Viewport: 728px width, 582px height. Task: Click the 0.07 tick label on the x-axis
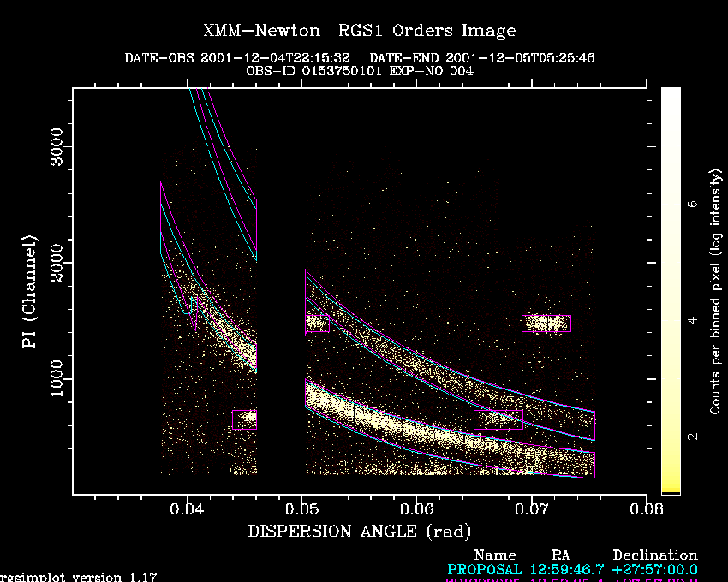point(532,509)
